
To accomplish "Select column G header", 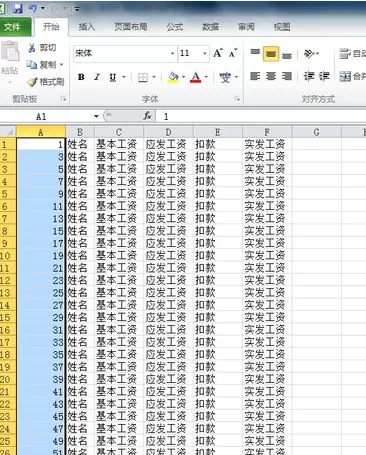I will (316, 132).
